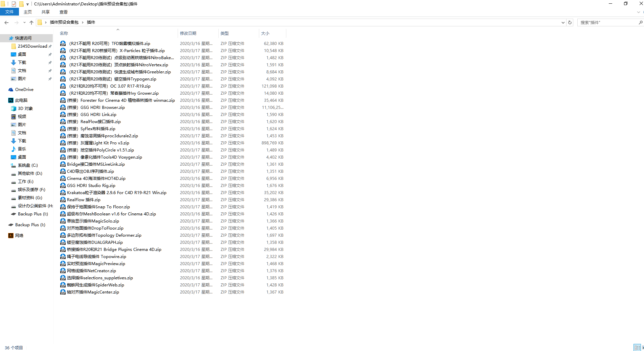Sort by the 类型 column header
The width and height of the screenshot is (644, 351).
coord(225,33)
